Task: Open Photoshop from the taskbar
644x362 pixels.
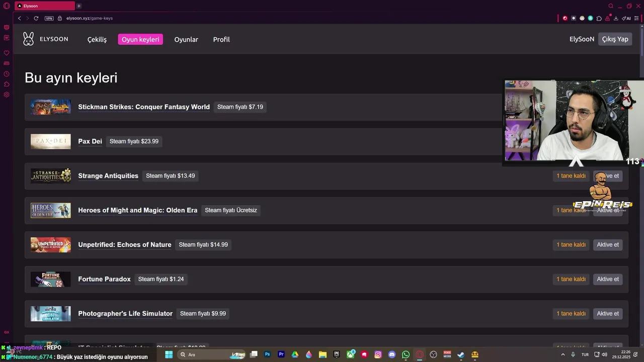Action: (x=268, y=354)
